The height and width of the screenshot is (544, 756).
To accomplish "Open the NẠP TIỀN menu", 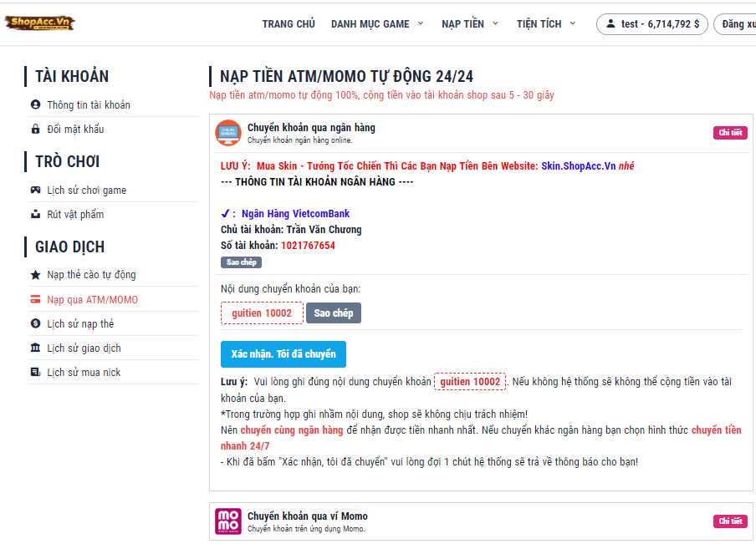I will pos(462,23).
